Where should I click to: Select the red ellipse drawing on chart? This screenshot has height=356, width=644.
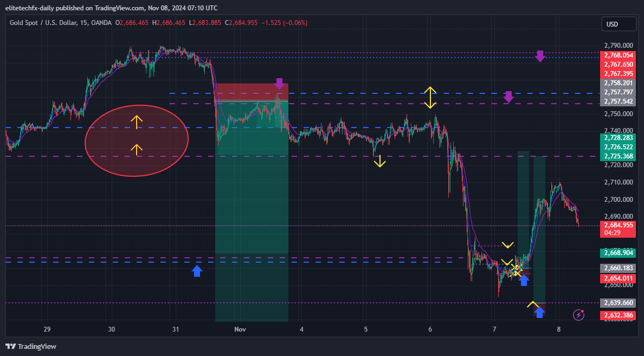[137, 141]
